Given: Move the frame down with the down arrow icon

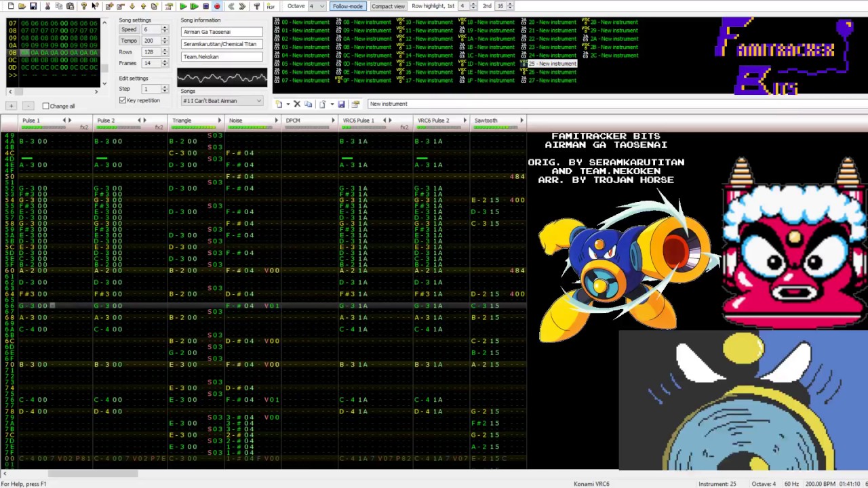Looking at the screenshot, I should click(x=132, y=6).
